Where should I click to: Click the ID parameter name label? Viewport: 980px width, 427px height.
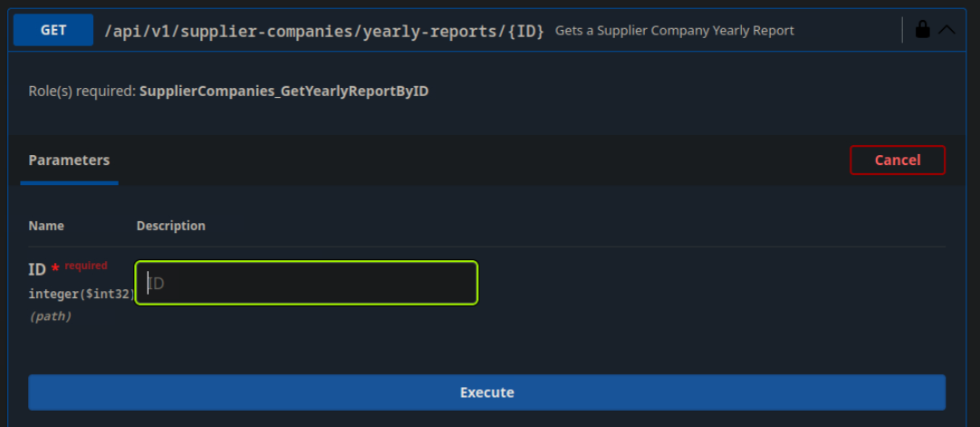[x=37, y=269]
